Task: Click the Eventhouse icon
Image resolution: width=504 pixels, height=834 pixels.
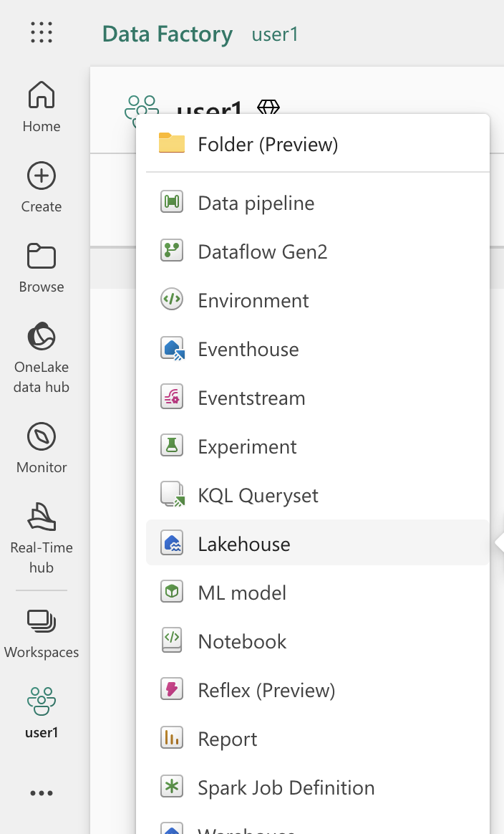Action: (x=173, y=348)
